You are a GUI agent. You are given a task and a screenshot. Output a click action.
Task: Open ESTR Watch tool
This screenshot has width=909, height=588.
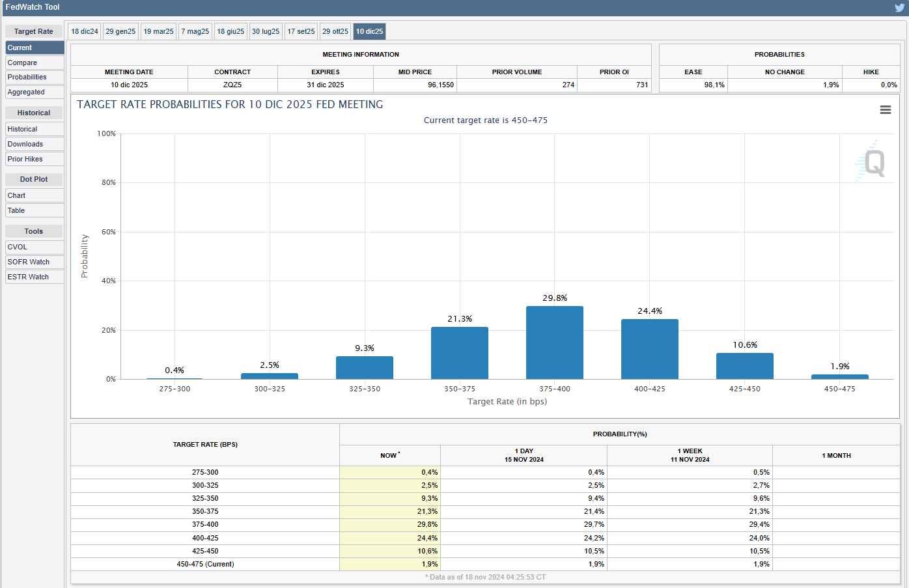(x=35, y=277)
